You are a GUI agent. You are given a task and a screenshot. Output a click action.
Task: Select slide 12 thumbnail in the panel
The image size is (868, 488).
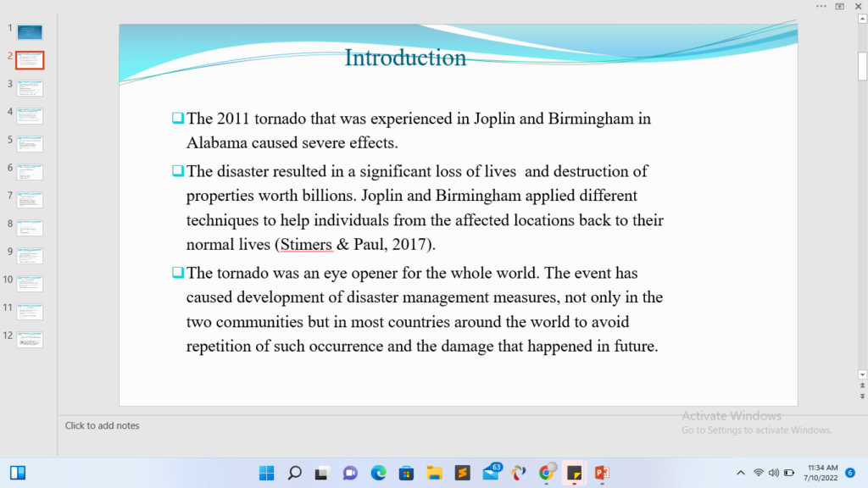click(x=30, y=339)
